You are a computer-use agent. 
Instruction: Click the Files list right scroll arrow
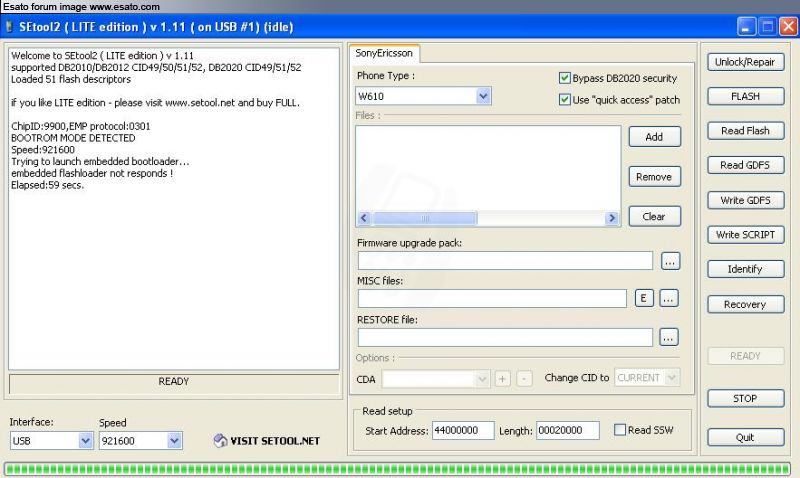612,218
